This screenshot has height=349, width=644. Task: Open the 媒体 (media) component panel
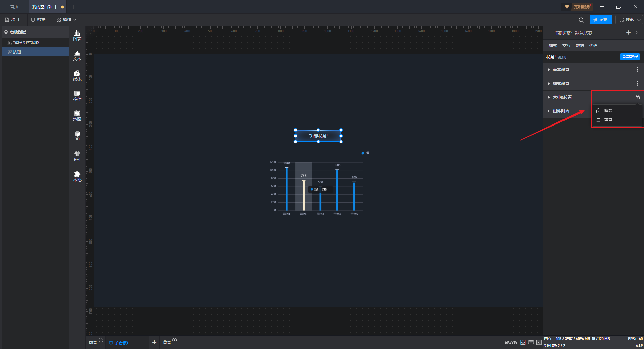click(x=77, y=76)
